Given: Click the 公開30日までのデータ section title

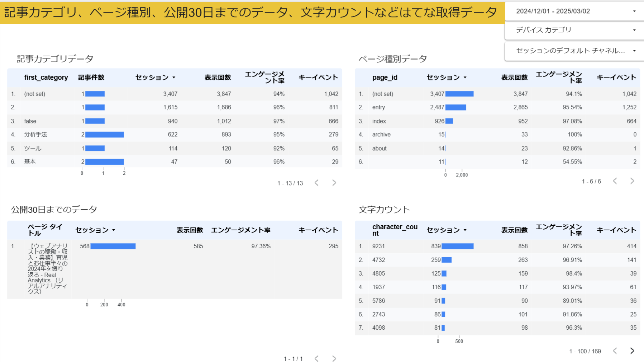Looking at the screenshot, I should (x=54, y=210).
